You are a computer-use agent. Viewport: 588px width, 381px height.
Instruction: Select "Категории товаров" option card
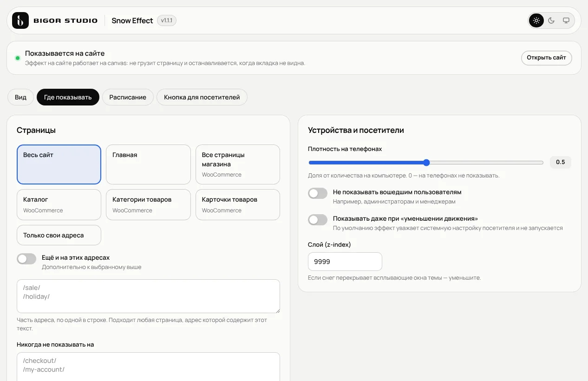point(148,204)
